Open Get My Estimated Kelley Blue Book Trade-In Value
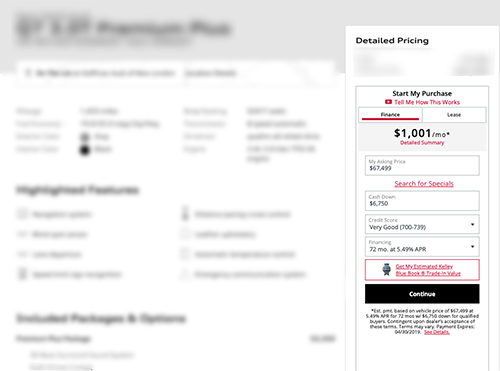 [428, 270]
